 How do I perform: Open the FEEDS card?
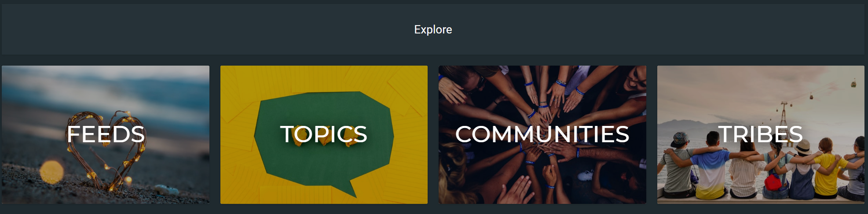[106, 134]
